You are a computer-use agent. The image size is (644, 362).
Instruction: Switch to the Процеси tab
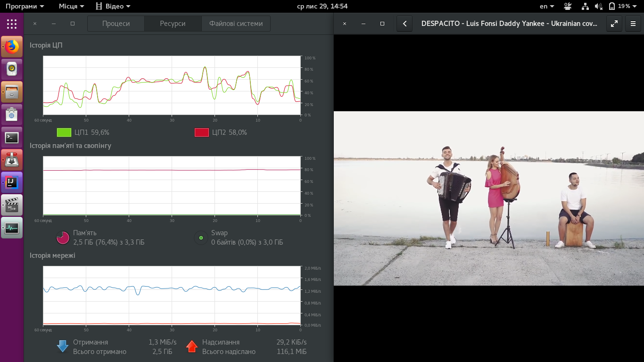(x=116, y=24)
